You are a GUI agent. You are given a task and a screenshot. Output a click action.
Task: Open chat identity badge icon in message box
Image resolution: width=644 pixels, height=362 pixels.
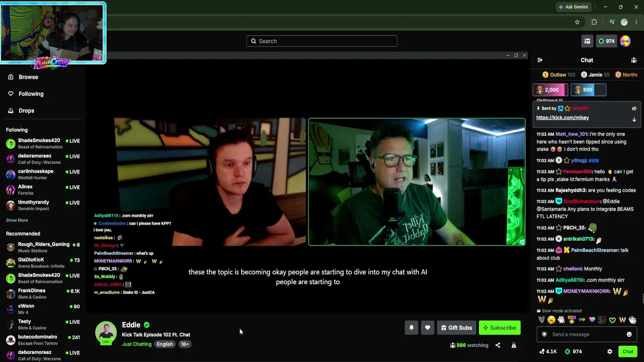544,334
